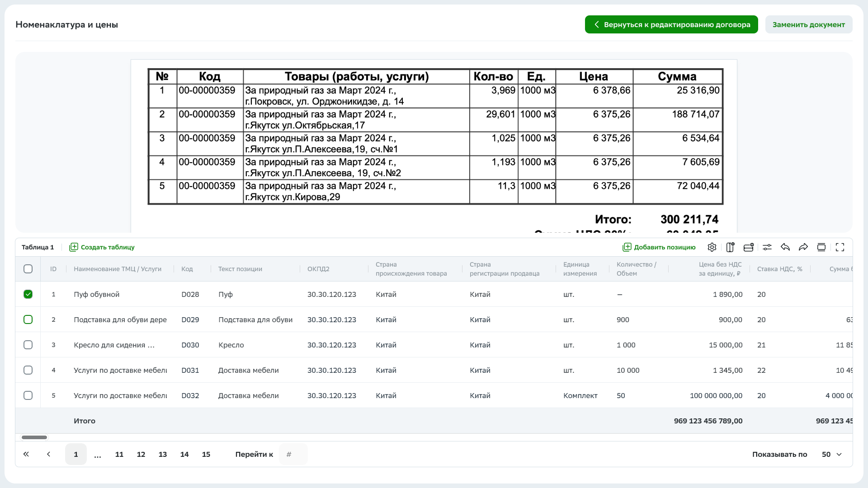Screen dimensions: 868x488
Task: Open the filter sliders icon
Action: [767, 247]
